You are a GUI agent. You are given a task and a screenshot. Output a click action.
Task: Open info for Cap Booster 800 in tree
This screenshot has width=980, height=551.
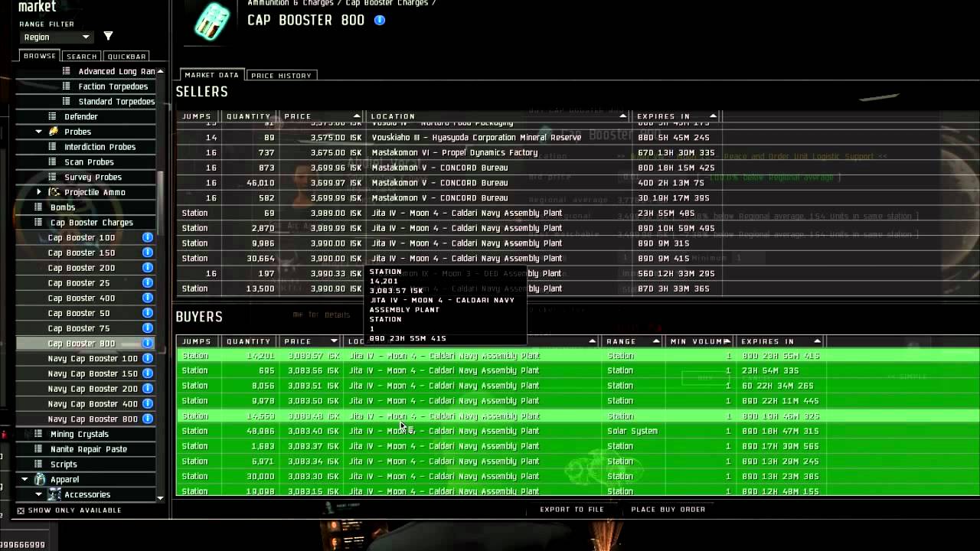tap(148, 344)
